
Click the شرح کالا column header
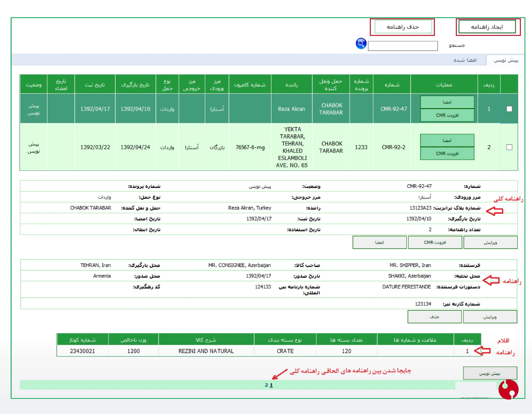coord(206,340)
